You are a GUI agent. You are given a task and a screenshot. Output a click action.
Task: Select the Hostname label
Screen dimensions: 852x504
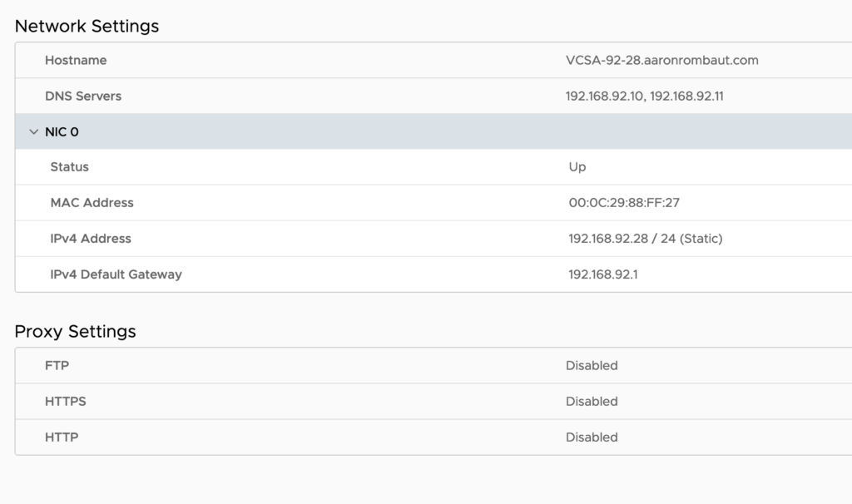click(x=76, y=60)
